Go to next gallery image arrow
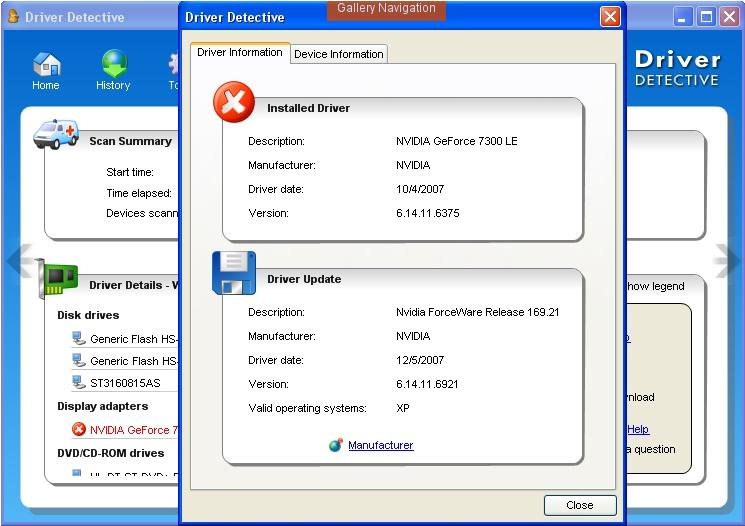 click(x=726, y=260)
